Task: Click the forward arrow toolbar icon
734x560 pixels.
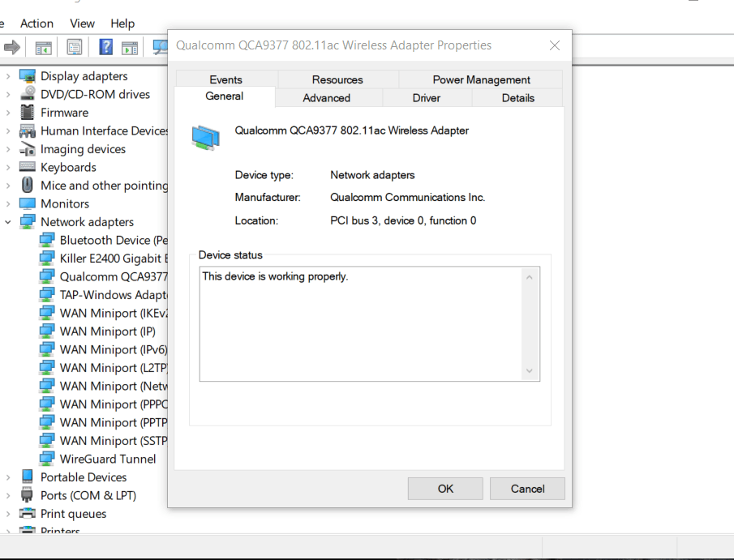Action: 12,47
